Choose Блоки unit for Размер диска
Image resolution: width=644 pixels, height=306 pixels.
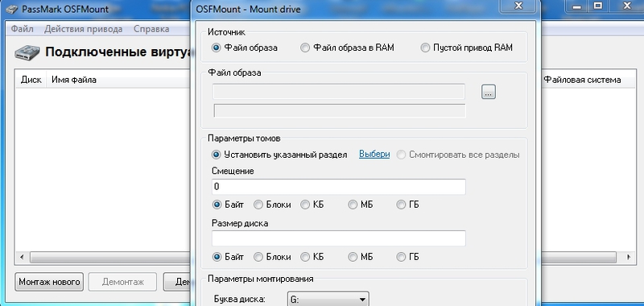click(258, 257)
